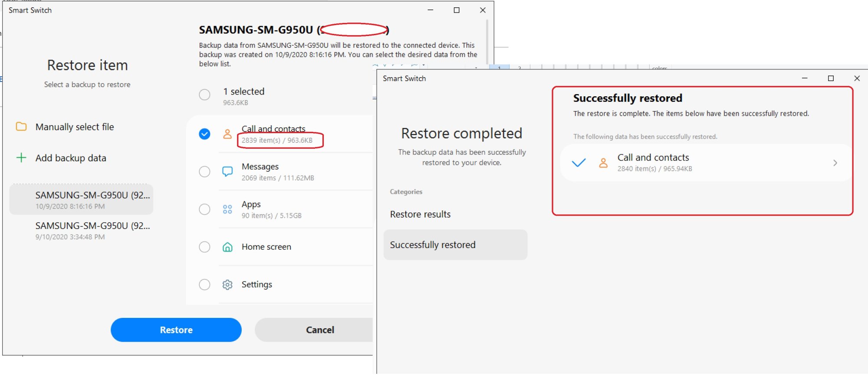Maximize the Restore completed Smart Switch window
Screen dimensions: 868x376
pos(831,78)
